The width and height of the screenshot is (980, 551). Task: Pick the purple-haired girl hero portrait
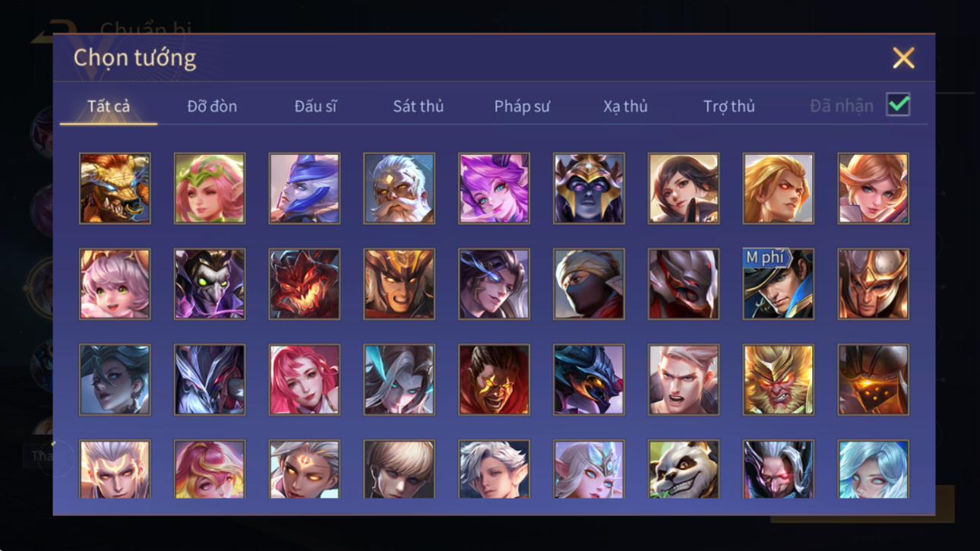pos(494,188)
